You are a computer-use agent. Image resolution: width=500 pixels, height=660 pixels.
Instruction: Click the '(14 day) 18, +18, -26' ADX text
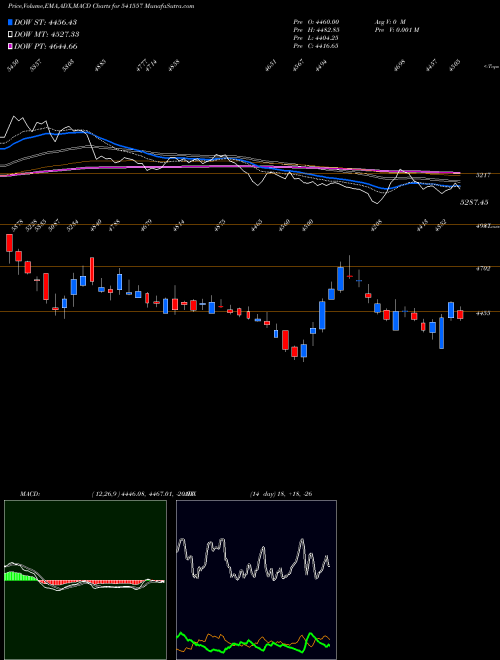(281, 494)
